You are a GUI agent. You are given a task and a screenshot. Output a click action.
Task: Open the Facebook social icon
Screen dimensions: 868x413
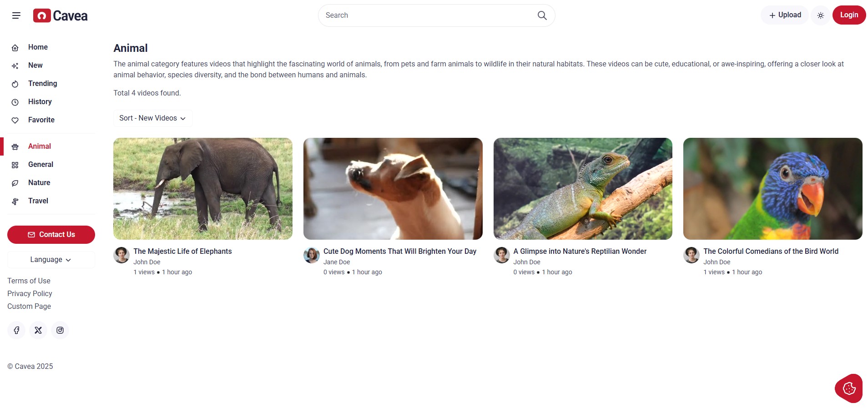point(16,330)
